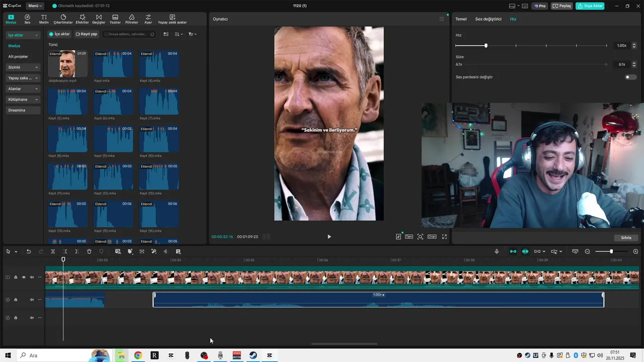The height and width of the screenshot is (362, 644).
Task: Select the disiplinasyon.mp4 thumbnail
Action: (67, 64)
